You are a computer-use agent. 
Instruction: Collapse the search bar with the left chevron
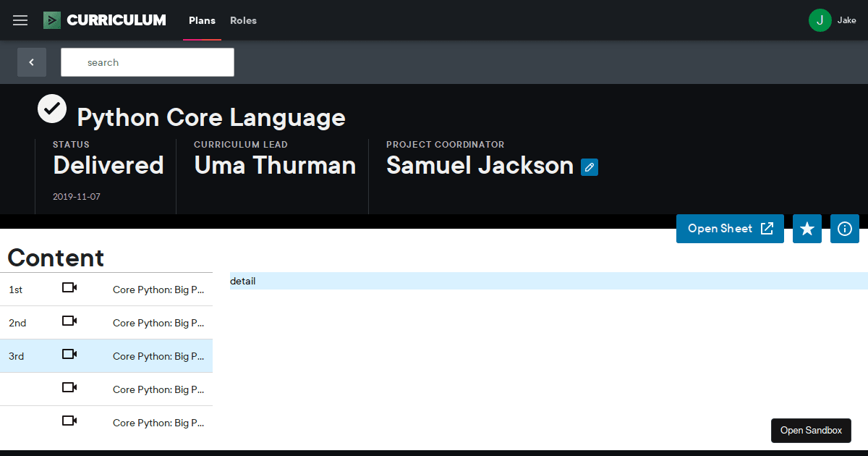(32, 62)
